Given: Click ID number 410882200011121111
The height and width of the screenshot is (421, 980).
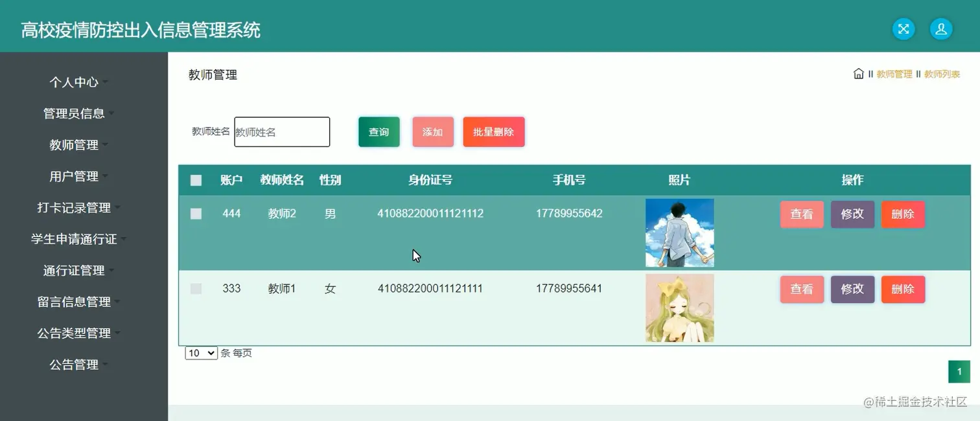Looking at the screenshot, I should pos(430,289).
